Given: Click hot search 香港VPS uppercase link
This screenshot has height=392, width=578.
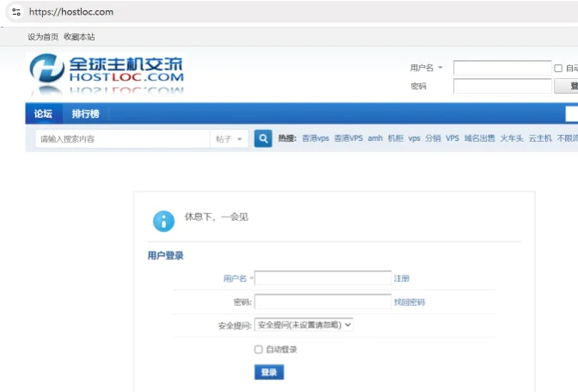Looking at the screenshot, I should [348, 138].
